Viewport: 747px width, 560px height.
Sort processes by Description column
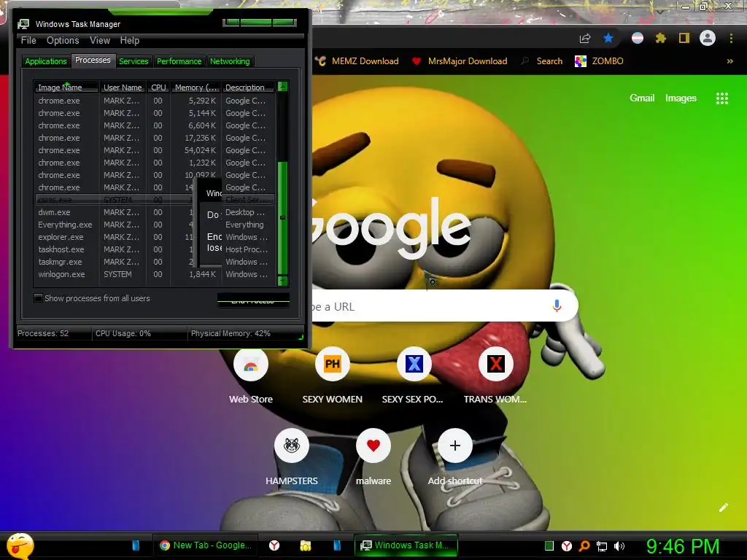pos(248,87)
